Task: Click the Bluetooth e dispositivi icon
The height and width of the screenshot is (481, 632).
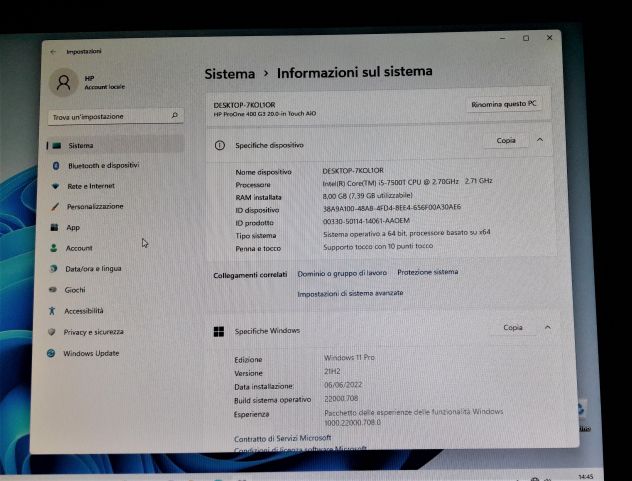Action: click(x=56, y=166)
